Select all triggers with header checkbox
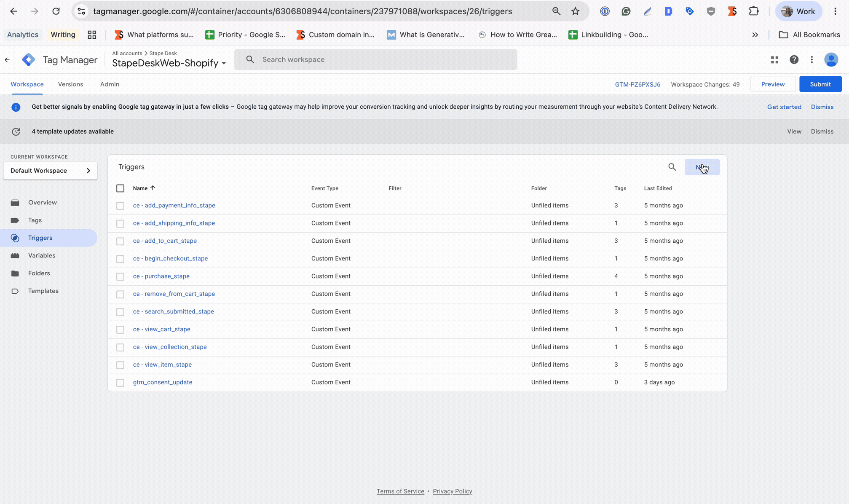The height and width of the screenshot is (504, 849). (x=121, y=188)
